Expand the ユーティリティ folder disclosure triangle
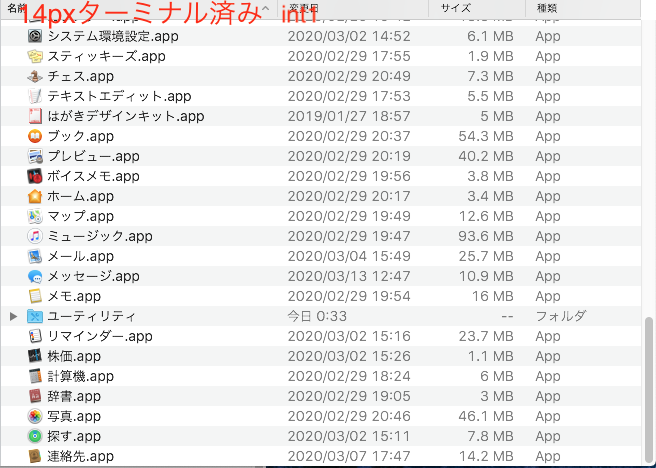 pos(13,316)
